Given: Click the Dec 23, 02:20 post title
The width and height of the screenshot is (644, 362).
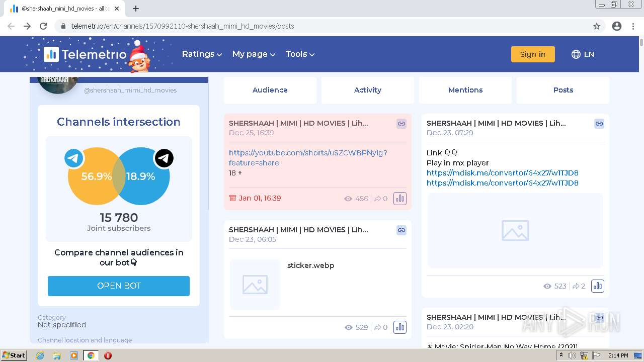Looking at the screenshot, I should tap(496, 317).
